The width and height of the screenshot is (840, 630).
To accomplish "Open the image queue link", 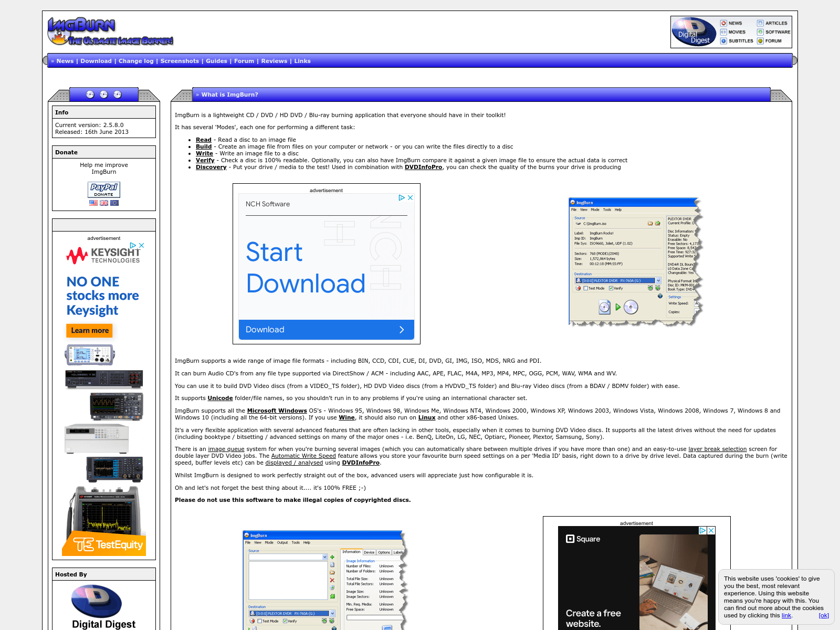I will (226, 449).
